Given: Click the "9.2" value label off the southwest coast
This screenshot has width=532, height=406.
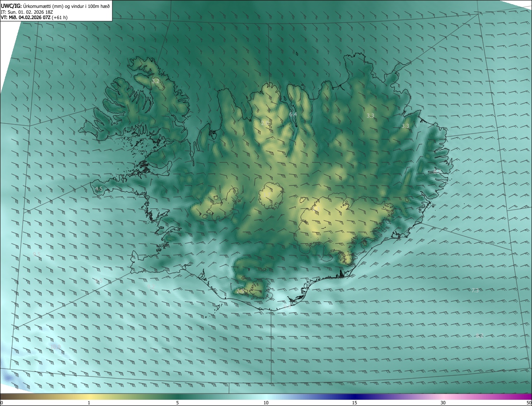Looking at the screenshot, I should (x=150, y=286).
